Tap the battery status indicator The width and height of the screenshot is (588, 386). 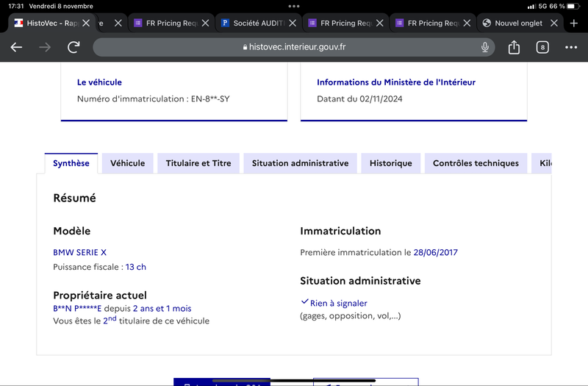[x=573, y=6]
